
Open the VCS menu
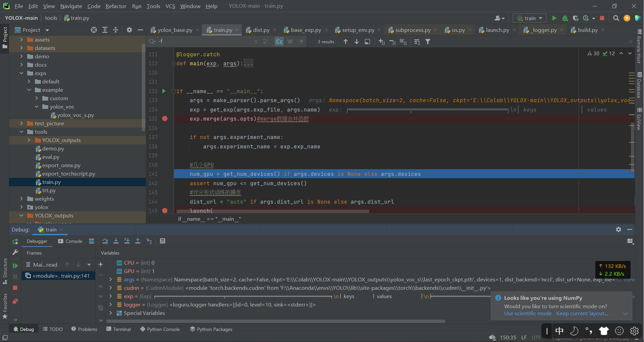[x=170, y=6]
